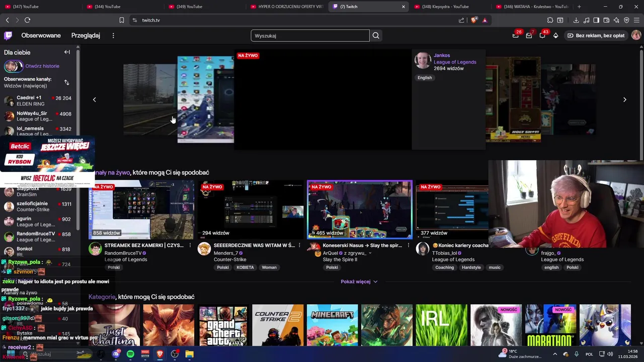Image resolution: width=644 pixels, height=362 pixels.
Task: Show hidden tray icons chevron
Action: point(555,354)
